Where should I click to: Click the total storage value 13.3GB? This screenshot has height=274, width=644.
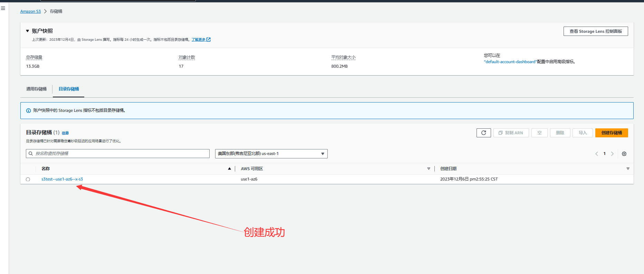[x=33, y=66]
